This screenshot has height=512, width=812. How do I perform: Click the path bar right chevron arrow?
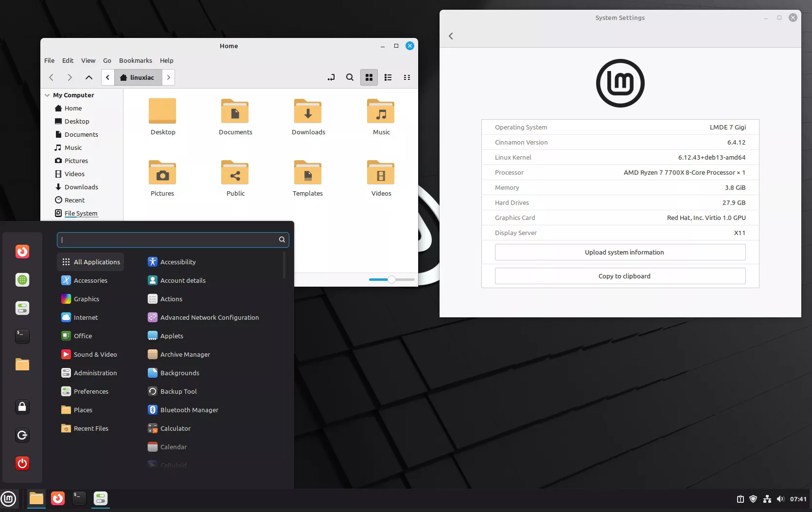point(169,77)
